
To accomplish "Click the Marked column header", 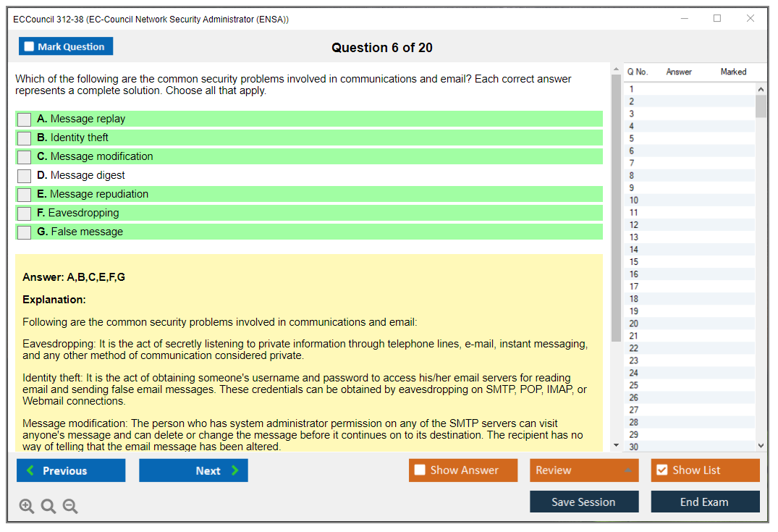I will pos(733,72).
